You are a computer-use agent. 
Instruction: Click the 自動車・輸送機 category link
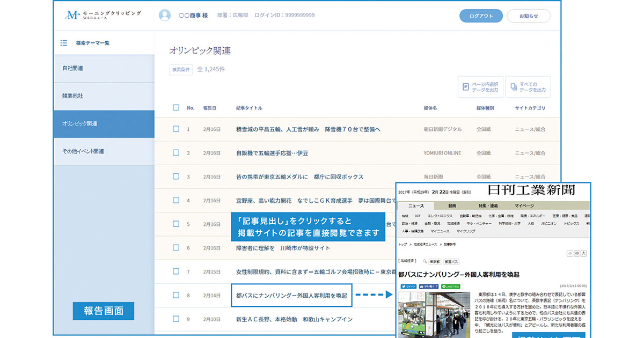[471, 215]
